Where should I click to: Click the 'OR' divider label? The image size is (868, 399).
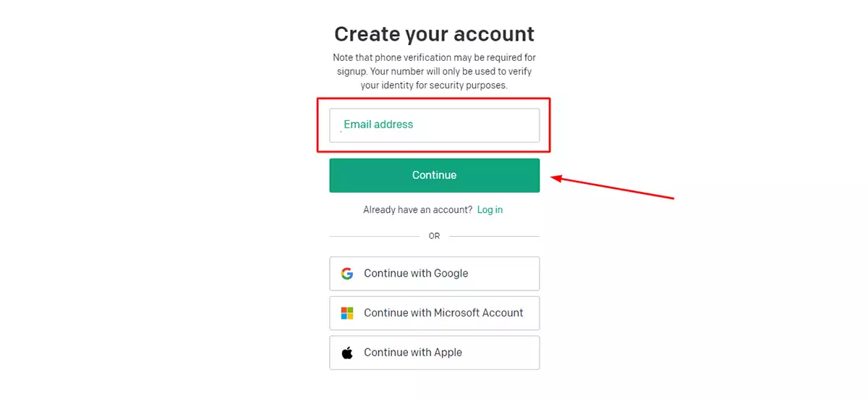click(434, 236)
